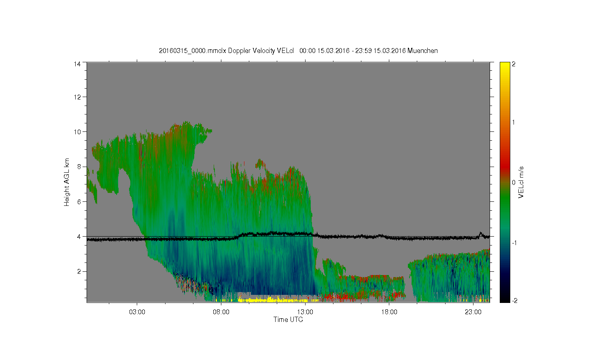Click the 08:00 time tick label
Image resolution: width=607 pixels, height=364 pixels.
(x=221, y=312)
